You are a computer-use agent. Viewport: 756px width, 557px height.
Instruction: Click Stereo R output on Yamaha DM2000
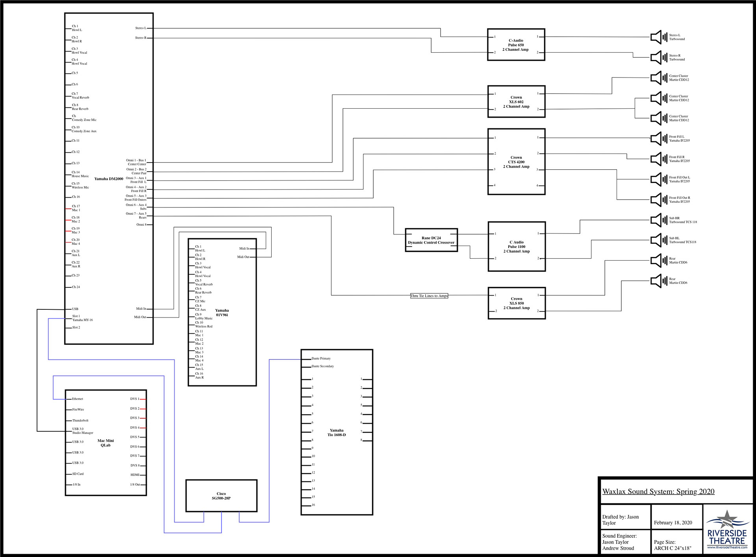coord(141,38)
